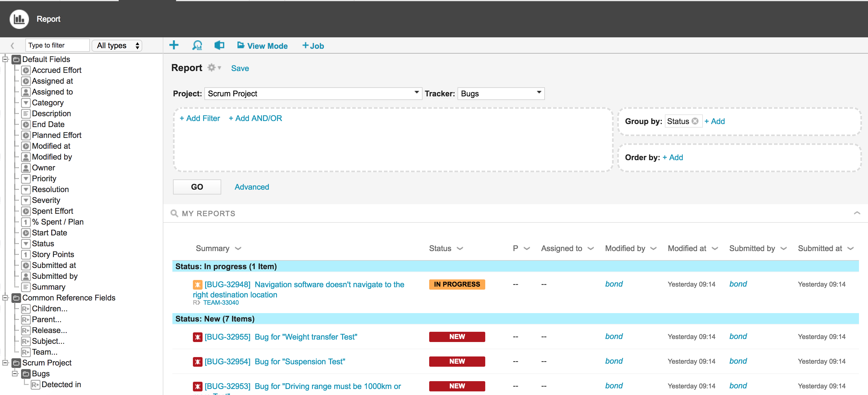Click the BUG-32955 red bug icon
Screen dimensions: 868x395
click(x=197, y=337)
